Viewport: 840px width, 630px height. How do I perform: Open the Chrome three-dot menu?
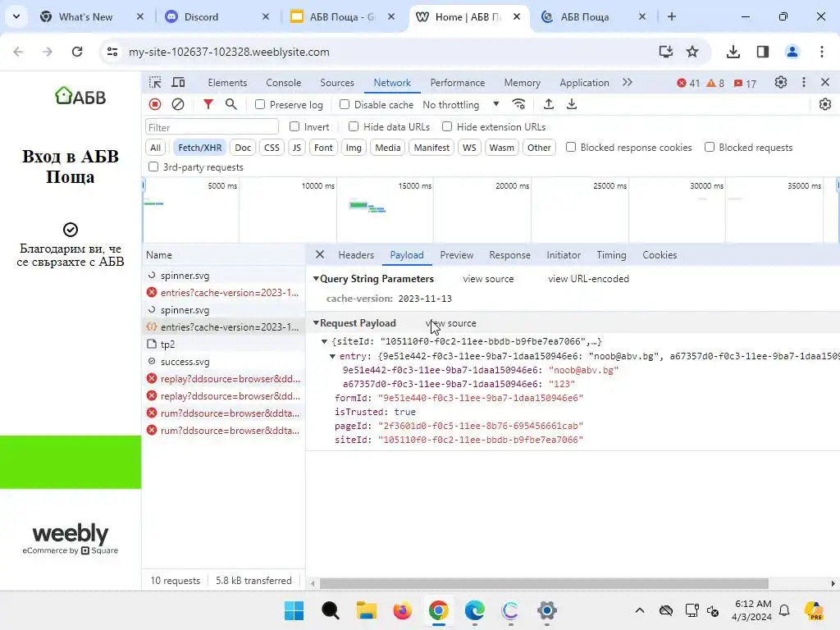822,52
